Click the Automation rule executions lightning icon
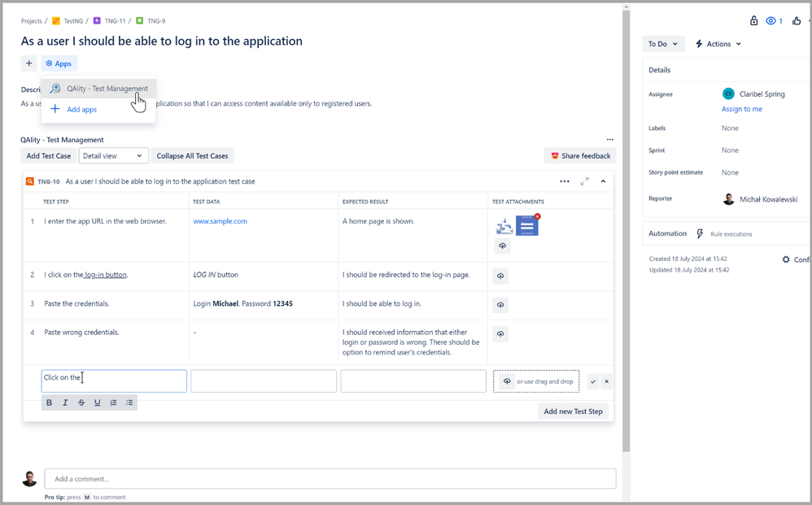Image resolution: width=812 pixels, height=505 pixels. (x=700, y=233)
